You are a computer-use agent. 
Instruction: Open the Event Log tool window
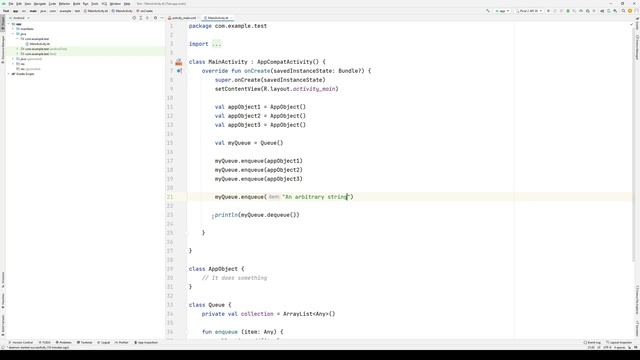point(592,342)
